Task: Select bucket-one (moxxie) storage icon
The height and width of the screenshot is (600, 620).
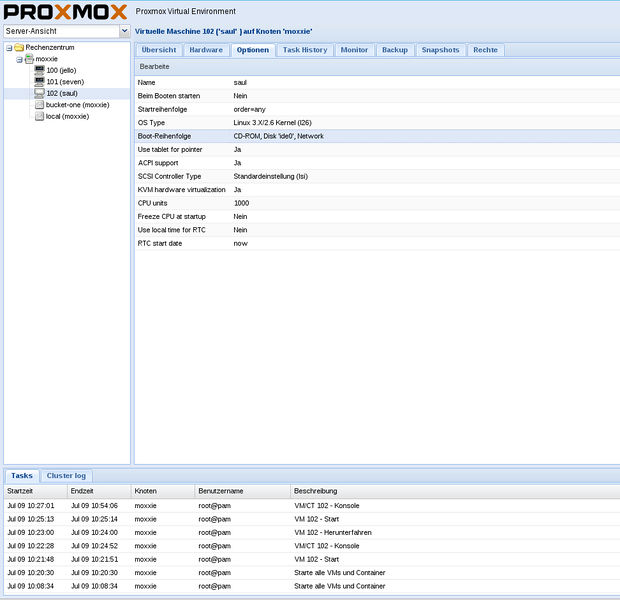Action: [x=39, y=105]
